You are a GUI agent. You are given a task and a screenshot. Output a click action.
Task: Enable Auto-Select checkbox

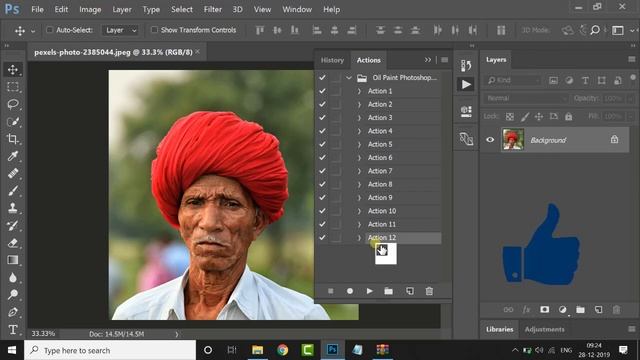[x=49, y=30]
